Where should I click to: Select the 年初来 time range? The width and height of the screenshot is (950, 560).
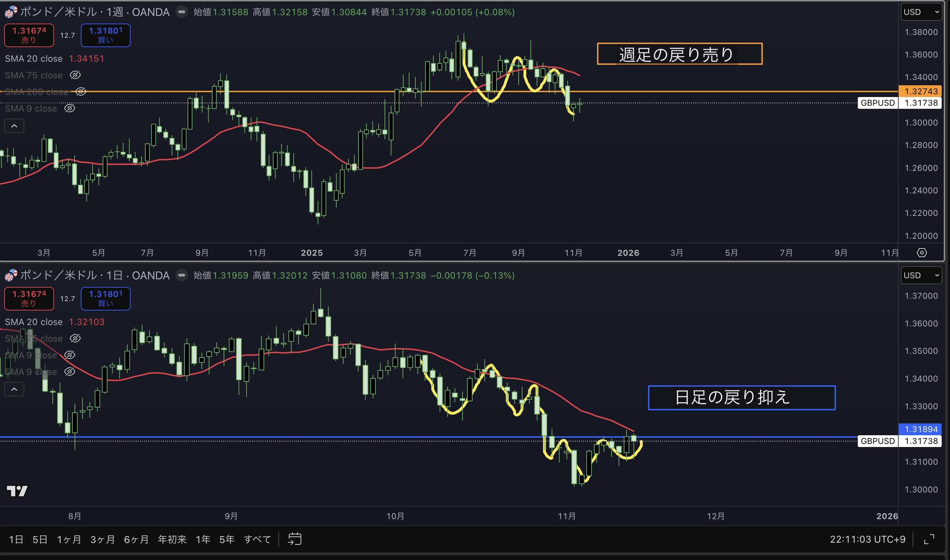click(172, 539)
